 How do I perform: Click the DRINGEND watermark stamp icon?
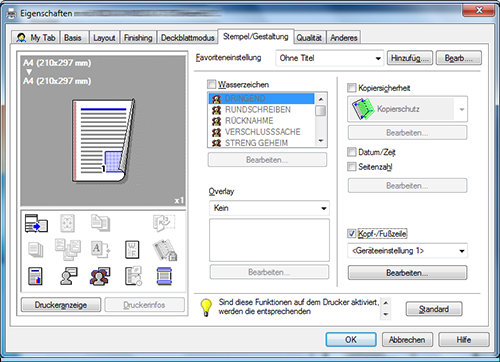click(x=217, y=99)
